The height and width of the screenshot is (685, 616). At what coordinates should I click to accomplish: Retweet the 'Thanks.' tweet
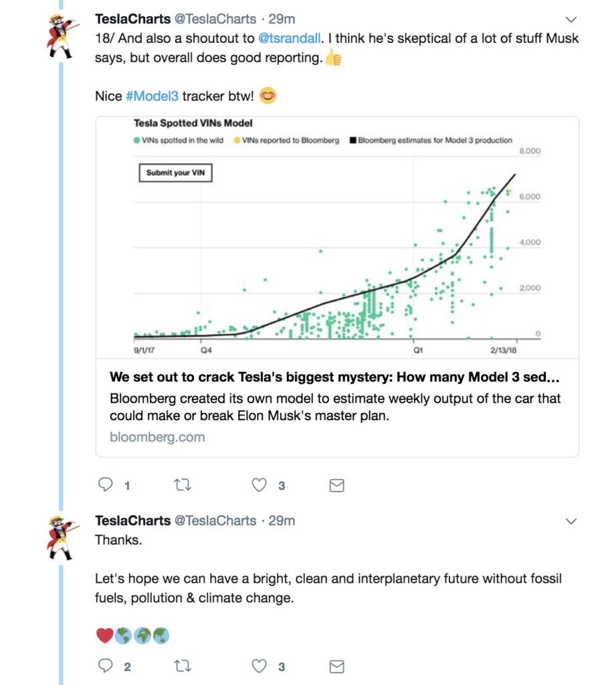(x=182, y=666)
